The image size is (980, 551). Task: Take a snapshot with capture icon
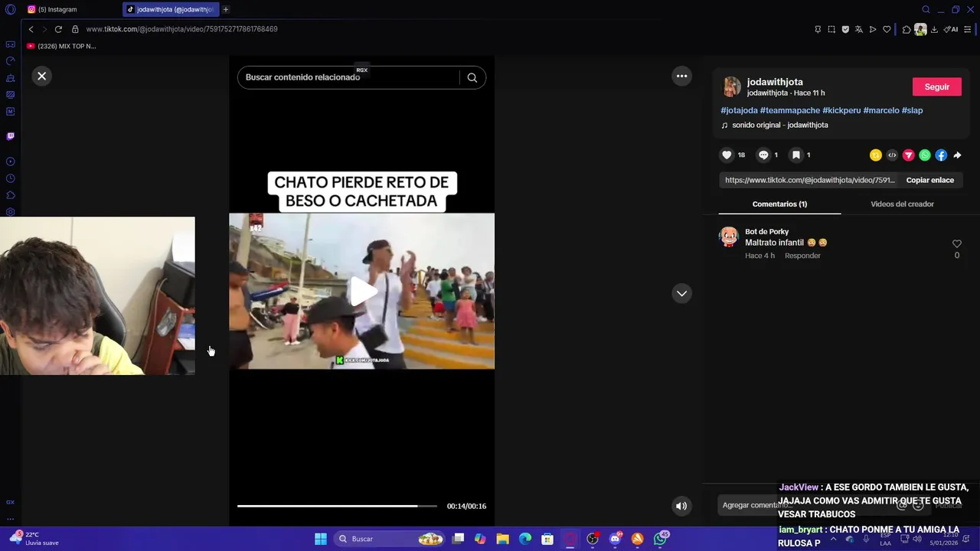click(831, 29)
